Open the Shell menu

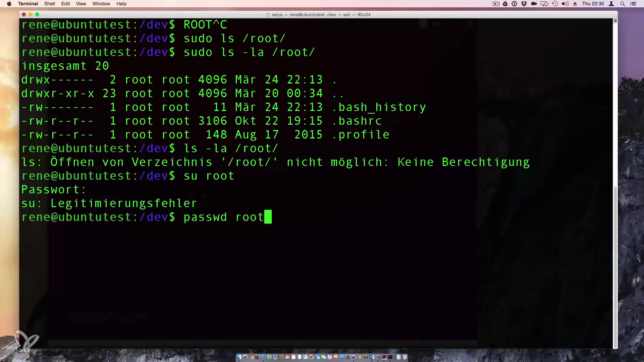point(49,4)
